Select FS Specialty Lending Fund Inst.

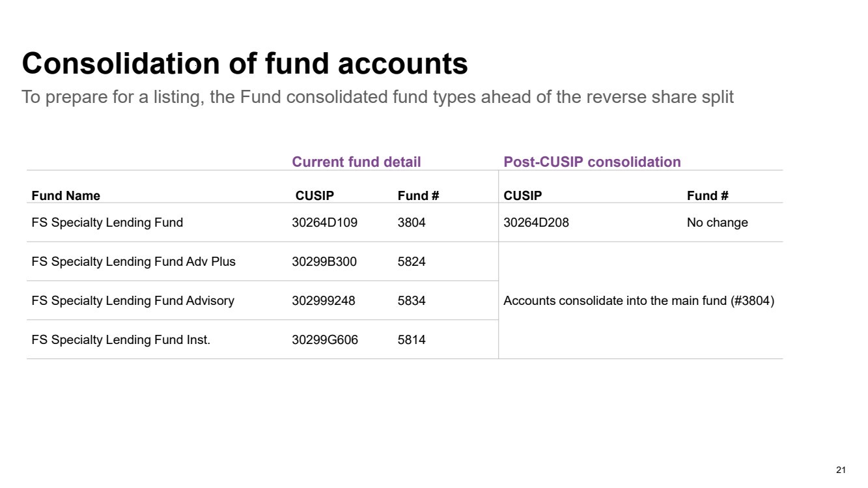(121, 340)
